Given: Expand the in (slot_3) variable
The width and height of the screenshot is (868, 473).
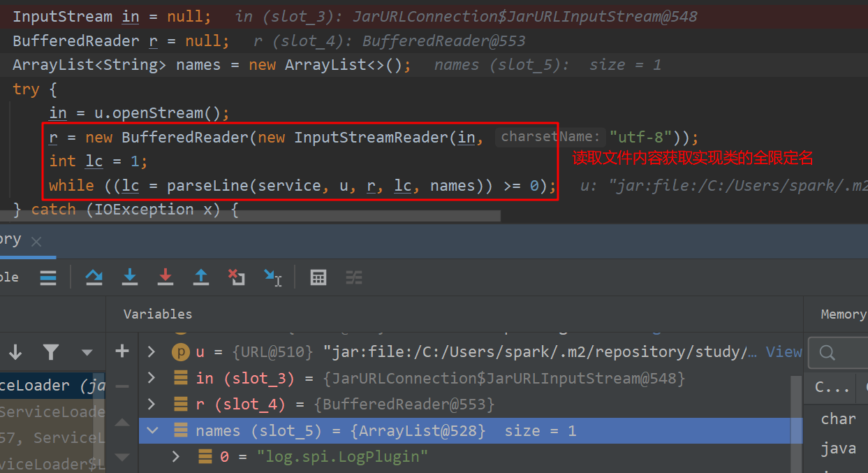Looking at the screenshot, I should 152,378.
